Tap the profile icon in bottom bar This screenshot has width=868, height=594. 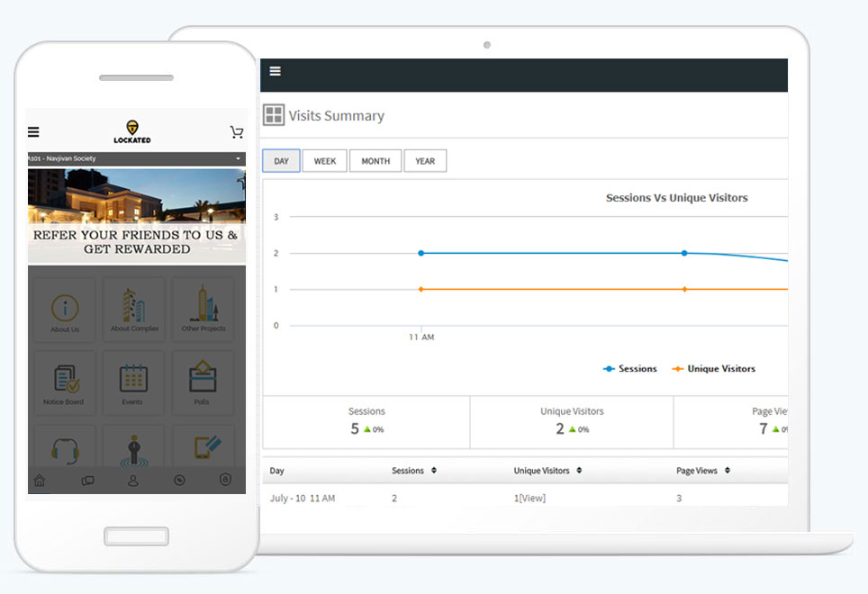click(x=133, y=480)
